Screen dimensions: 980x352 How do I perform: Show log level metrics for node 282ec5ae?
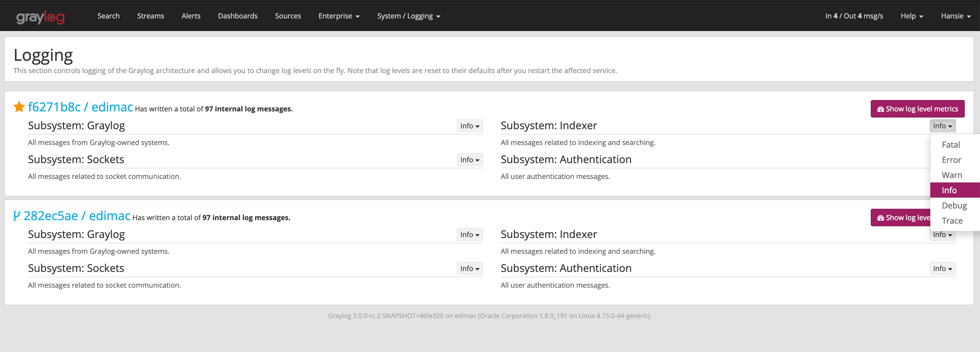(901, 218)
